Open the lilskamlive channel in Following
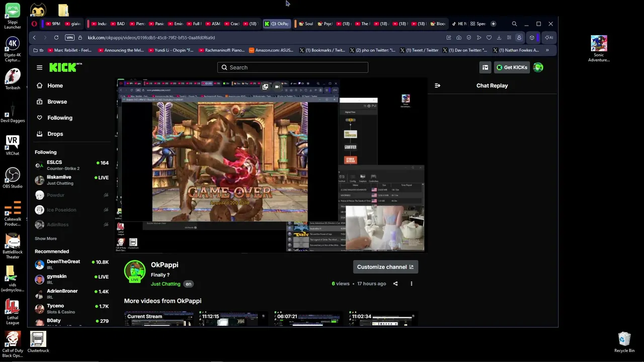The height and width of the screenshot is (362, 644). point(71,180)
